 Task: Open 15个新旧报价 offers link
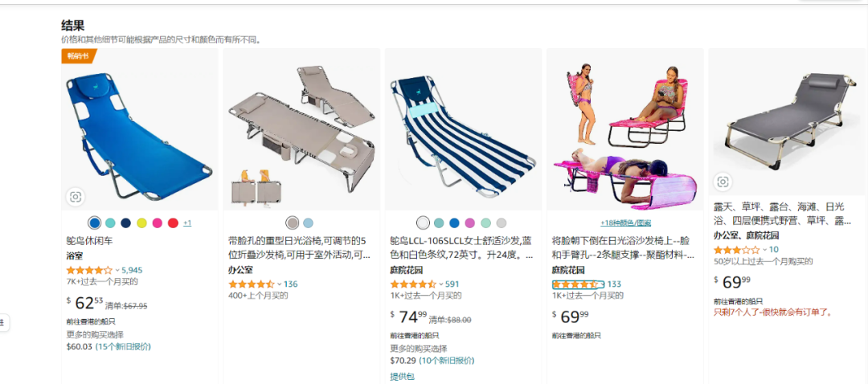point(123,347)
